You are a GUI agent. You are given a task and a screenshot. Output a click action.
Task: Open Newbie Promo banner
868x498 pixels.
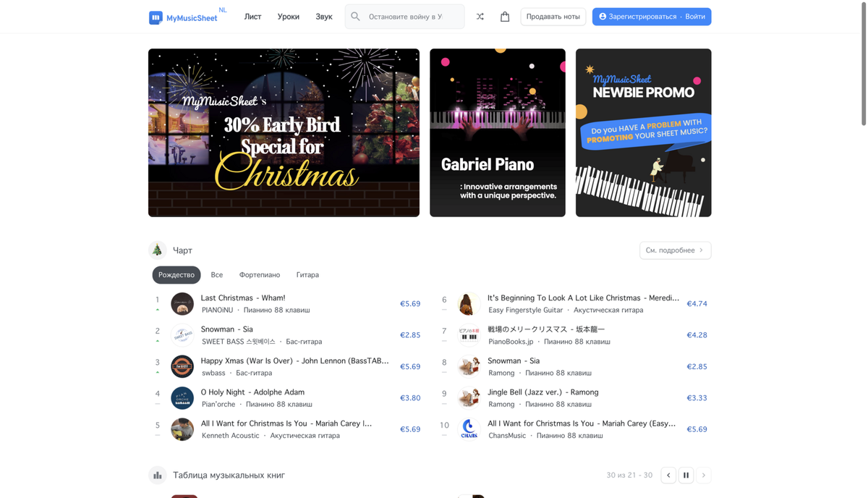coord(643,132)
